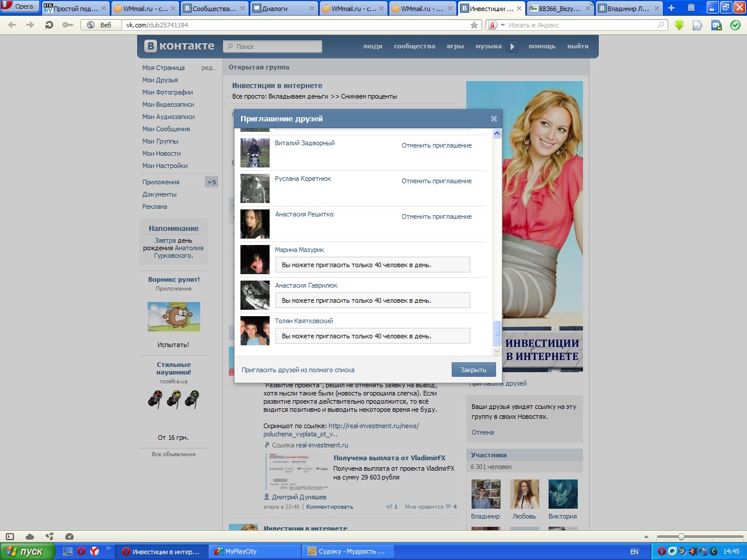Image resolution: width=747 pixels, height=560 pixels.
Task: Close the Диалоги tab
Action: click(x=312, y=9)
